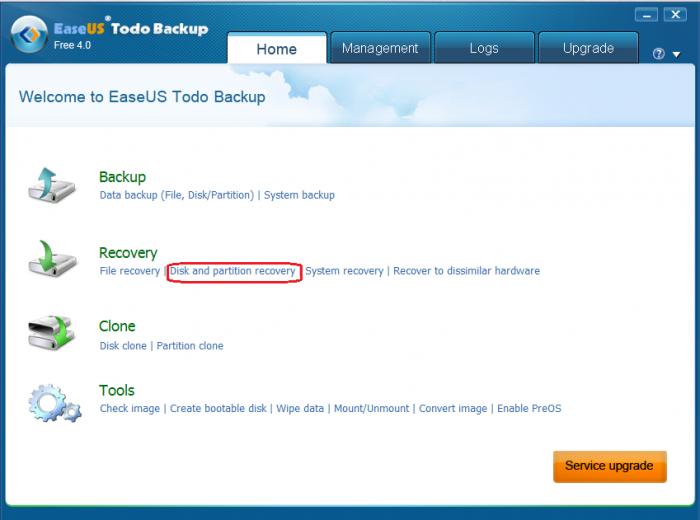This screenshot has height=520, width=700.
Task: Open Recover to dissimilar hardware
Action: (467, 271)
